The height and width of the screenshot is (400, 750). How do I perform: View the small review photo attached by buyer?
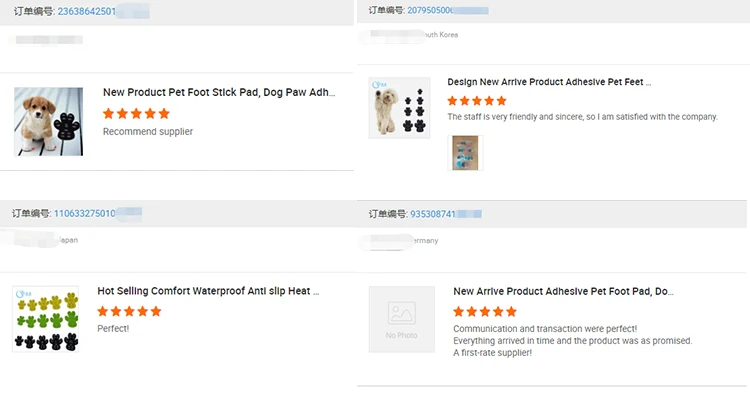(465, 153)
